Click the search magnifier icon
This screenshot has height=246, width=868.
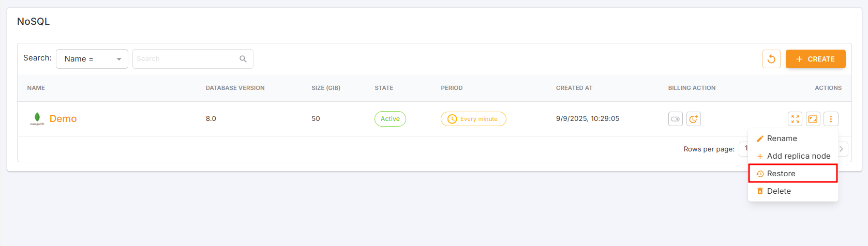[x=243, y=59]
